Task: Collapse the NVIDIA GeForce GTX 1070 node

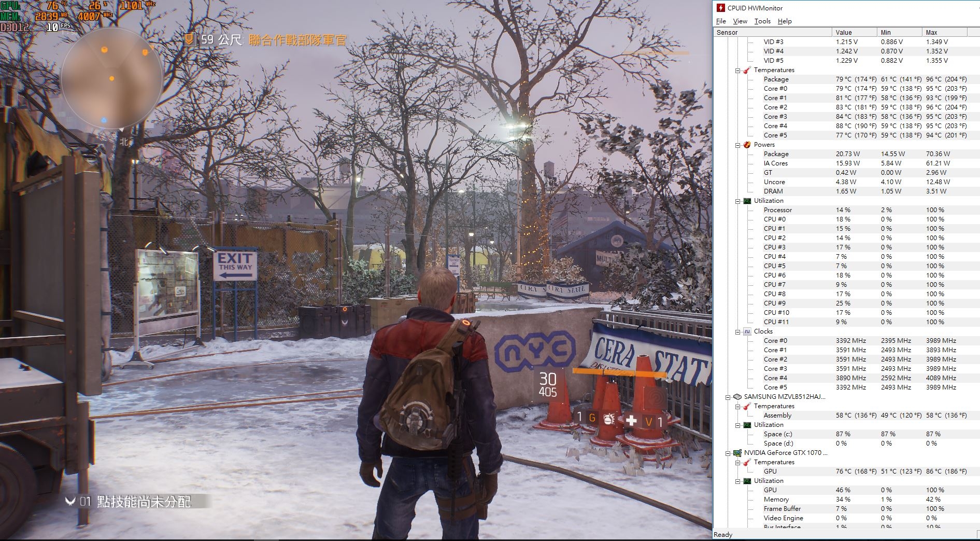Action: 728,453
